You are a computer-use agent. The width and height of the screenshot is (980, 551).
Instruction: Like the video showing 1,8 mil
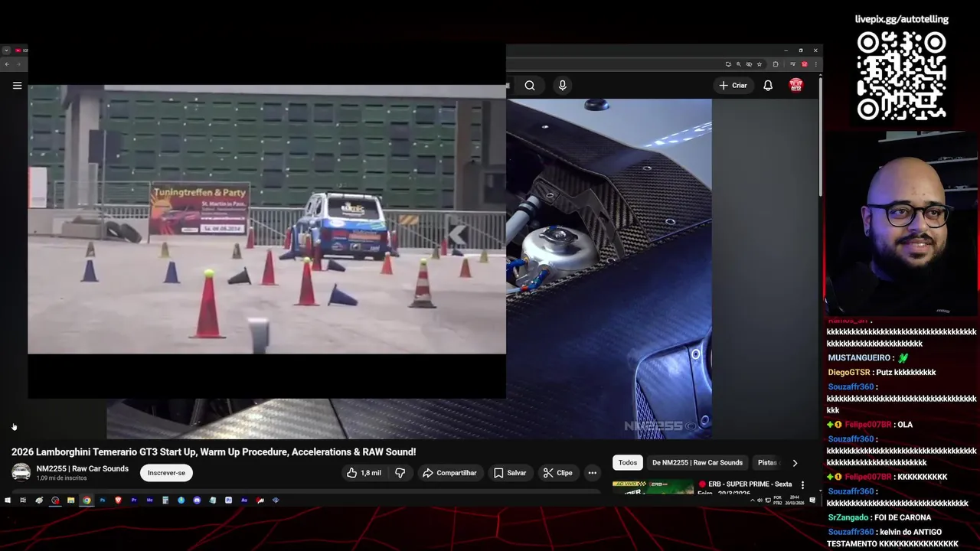[364, 473]
